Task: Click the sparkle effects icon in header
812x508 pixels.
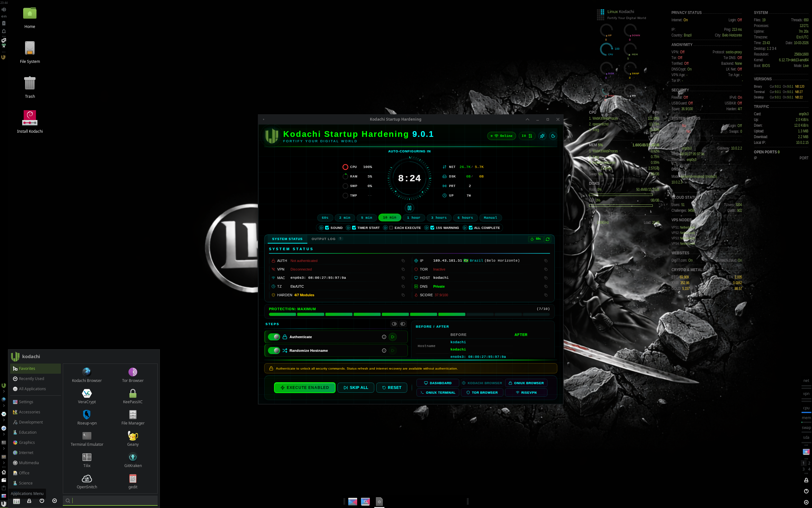Action: click(542, 136)
